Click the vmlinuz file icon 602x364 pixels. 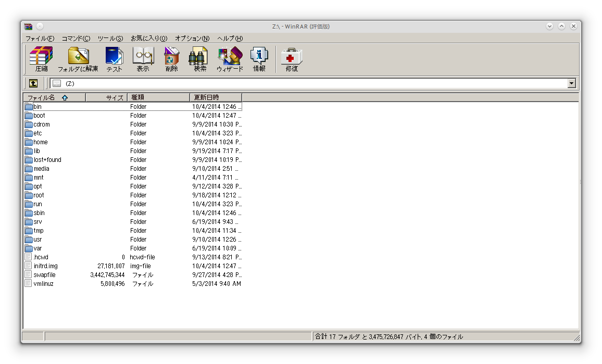click(29, 283)
